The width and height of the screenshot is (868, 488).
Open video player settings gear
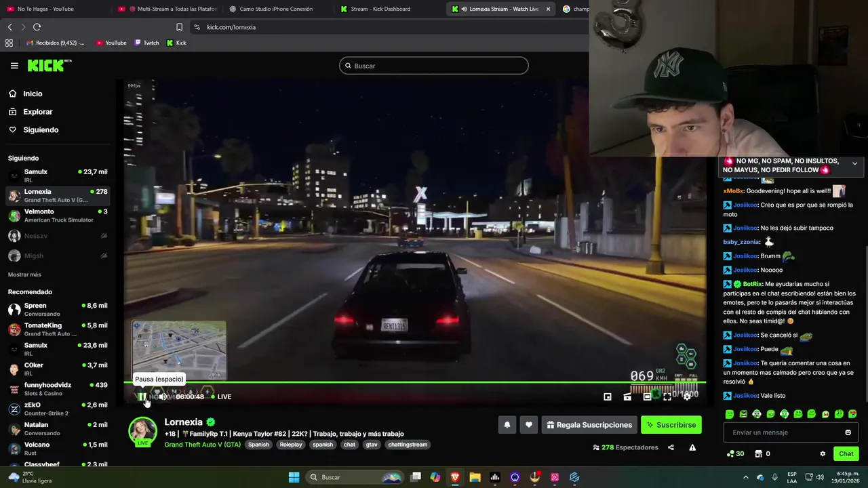pos(687,396)
